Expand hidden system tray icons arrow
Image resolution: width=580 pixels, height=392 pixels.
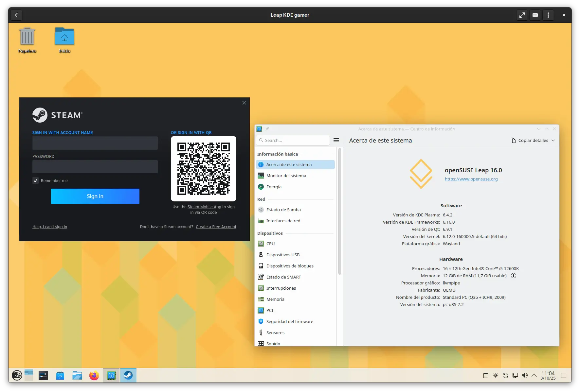(x=534, y=375)
